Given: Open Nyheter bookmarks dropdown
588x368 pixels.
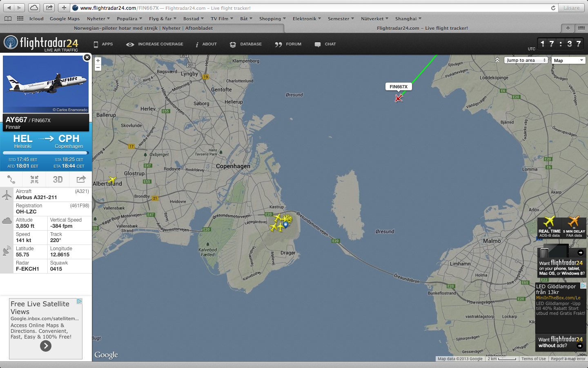Looking at the screenshot, I should tap(98, 19).
